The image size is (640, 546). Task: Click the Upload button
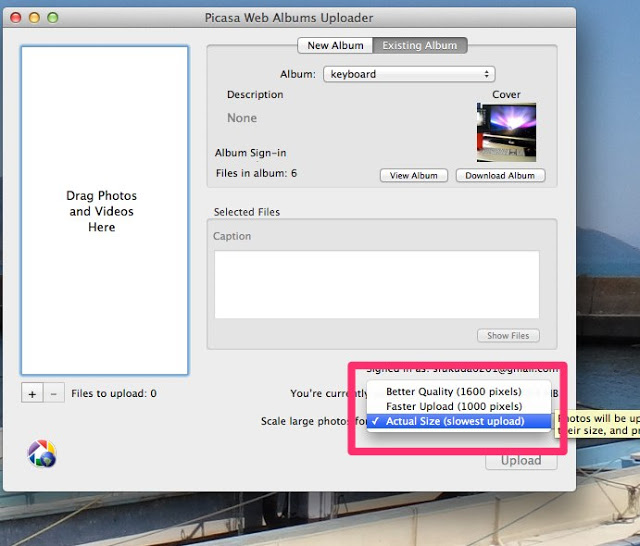tap(521, 461)
